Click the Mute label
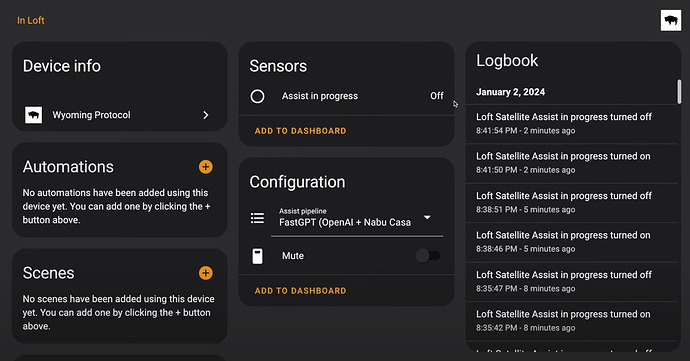This screenshot has height=361, width=690. [x=293, y=256]
